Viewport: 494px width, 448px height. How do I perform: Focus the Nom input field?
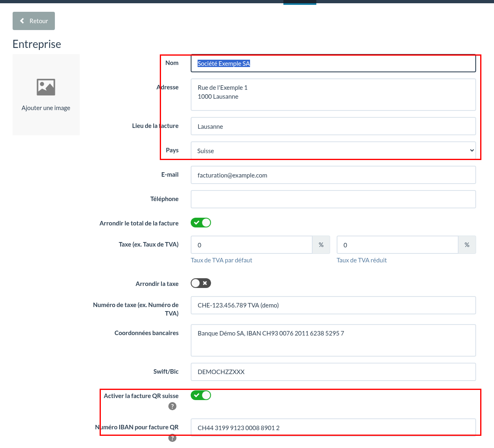pyautogui.click(x=333, y=63)
